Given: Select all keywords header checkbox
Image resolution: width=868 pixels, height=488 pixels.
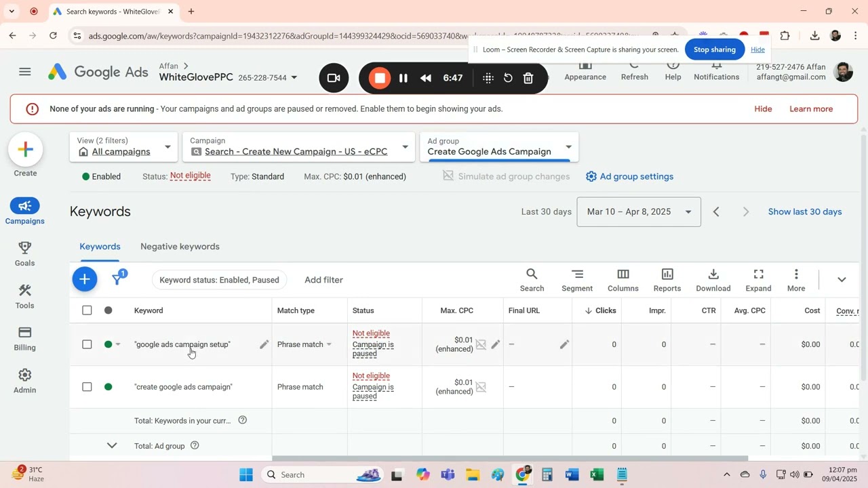Looking at the screenshot, I should [87, 310].
